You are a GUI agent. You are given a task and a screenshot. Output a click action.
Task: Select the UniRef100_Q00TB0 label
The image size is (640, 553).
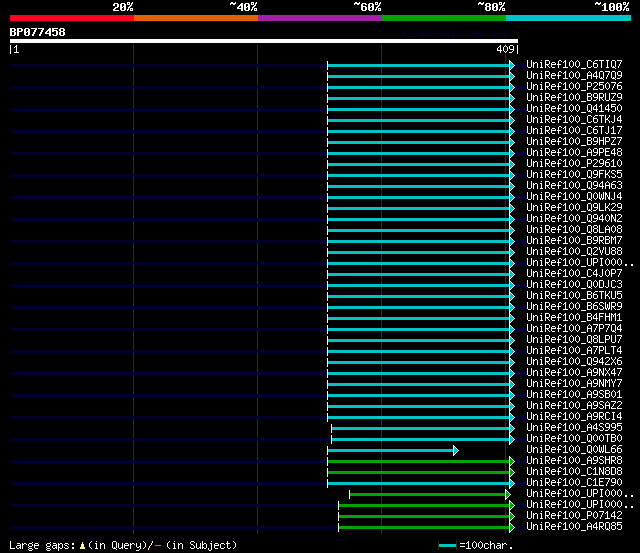click(574, 439)
